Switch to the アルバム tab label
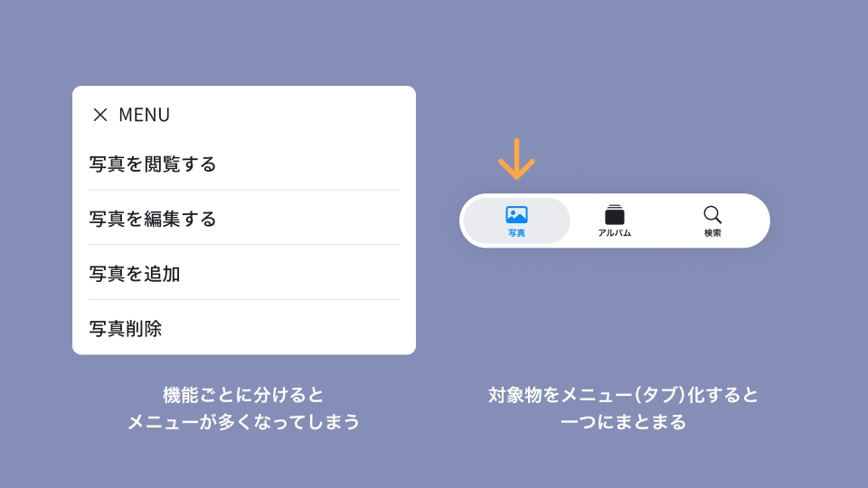Screen dimensions: 868x488 [615, 233]
